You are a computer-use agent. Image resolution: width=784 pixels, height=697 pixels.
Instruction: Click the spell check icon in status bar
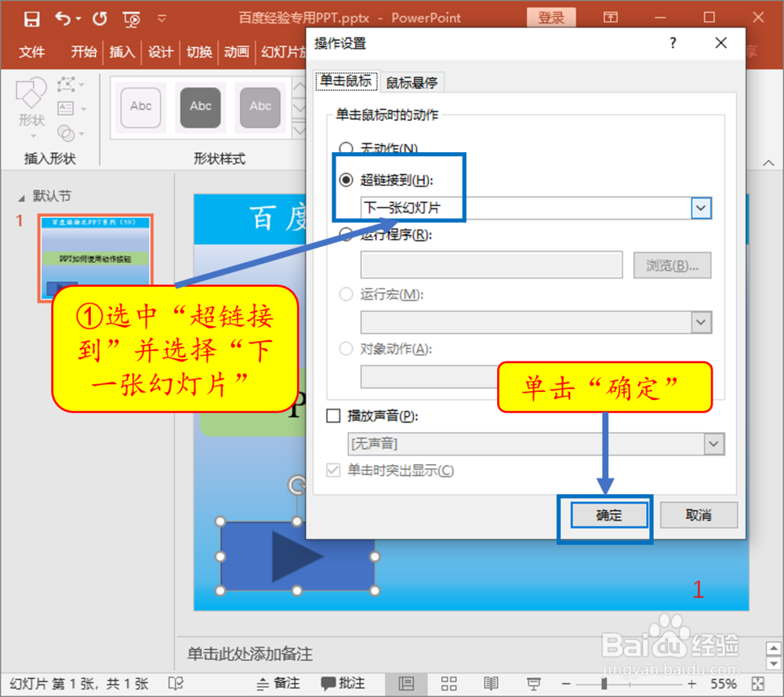click(x=176, y=684)
